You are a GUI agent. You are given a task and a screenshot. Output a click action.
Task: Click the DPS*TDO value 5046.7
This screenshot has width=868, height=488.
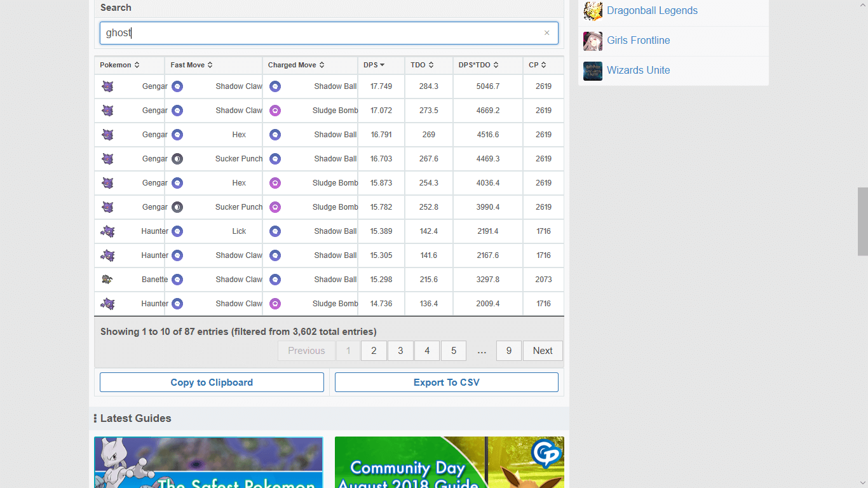[488, 86]
